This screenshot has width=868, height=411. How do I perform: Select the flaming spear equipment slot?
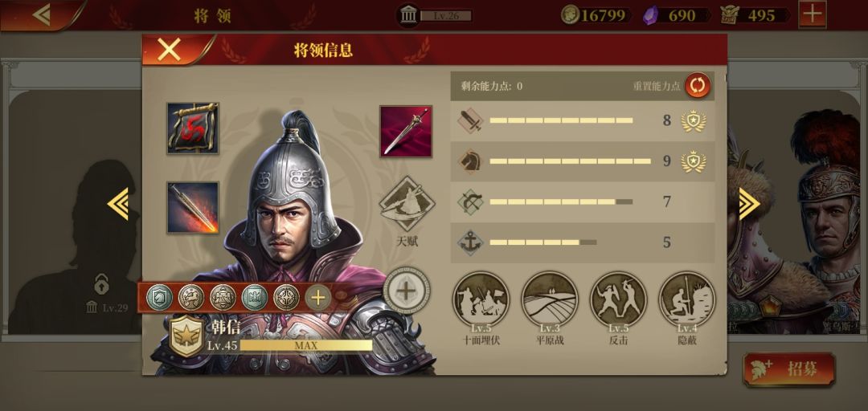[193, 207]
